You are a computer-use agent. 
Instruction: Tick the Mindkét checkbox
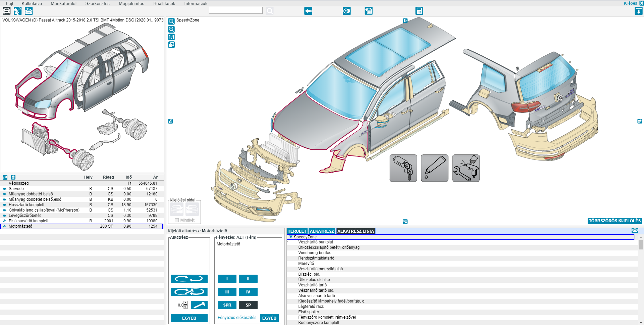click(177, 220)
